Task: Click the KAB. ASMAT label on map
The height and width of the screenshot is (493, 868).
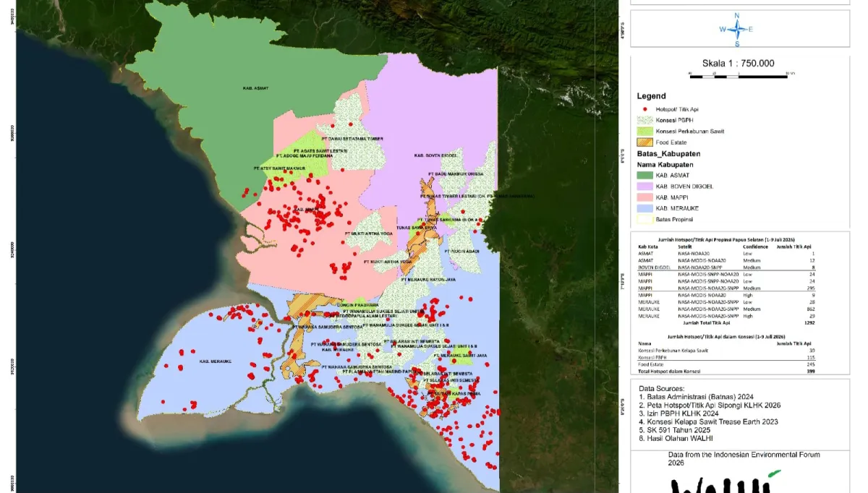Action: (256, 88)
